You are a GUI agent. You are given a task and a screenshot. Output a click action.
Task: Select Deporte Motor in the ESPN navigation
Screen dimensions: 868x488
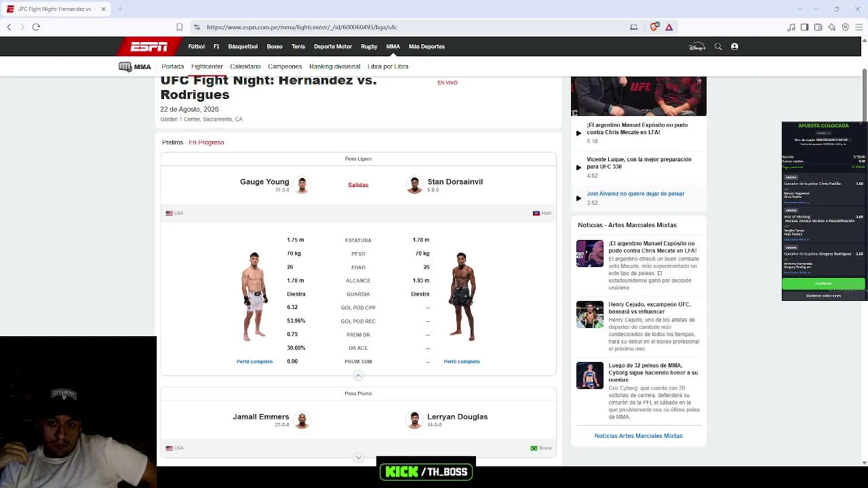point(333,47)
